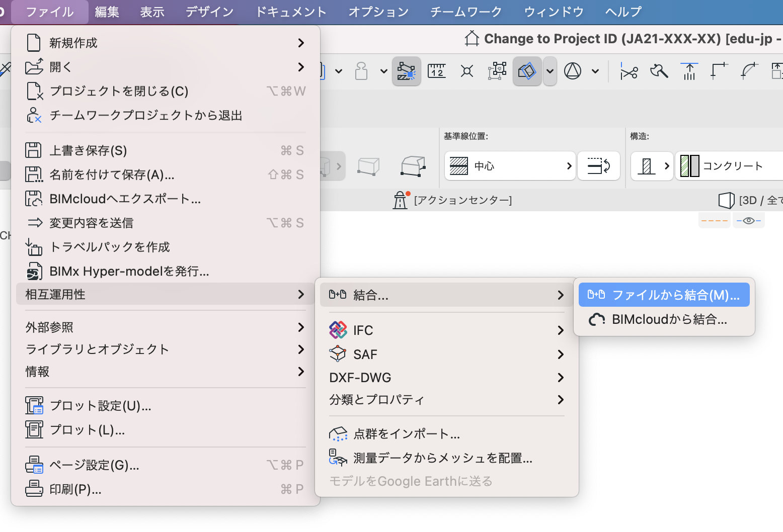The image size is (783, 532).
Task: Click プロット設定(U)... entry
Action: 165,406
